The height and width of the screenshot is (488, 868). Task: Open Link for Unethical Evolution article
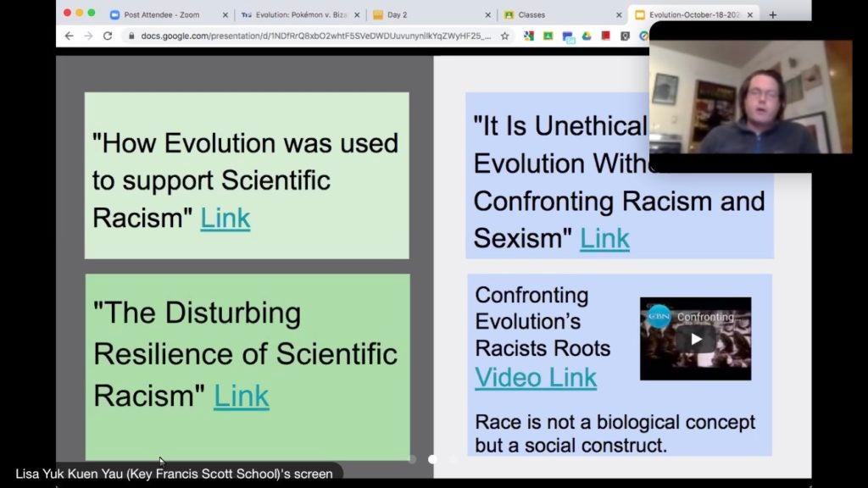604,239
